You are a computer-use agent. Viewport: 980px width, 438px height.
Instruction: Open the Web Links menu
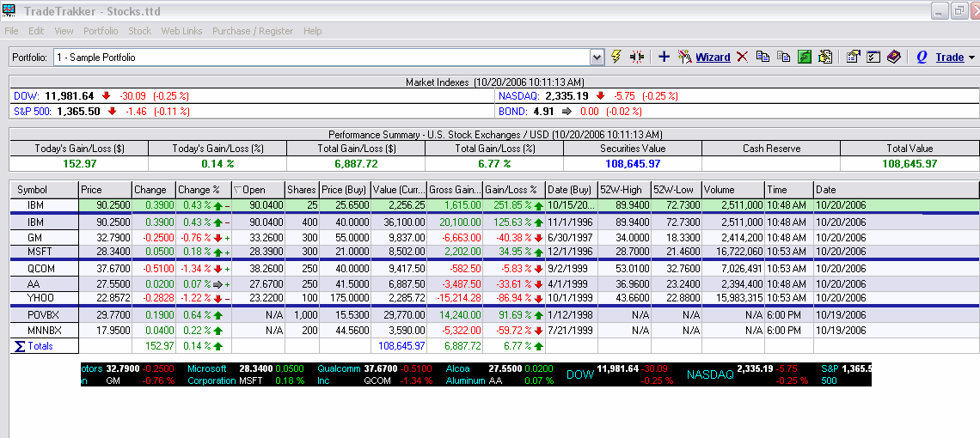click(181, 31)
